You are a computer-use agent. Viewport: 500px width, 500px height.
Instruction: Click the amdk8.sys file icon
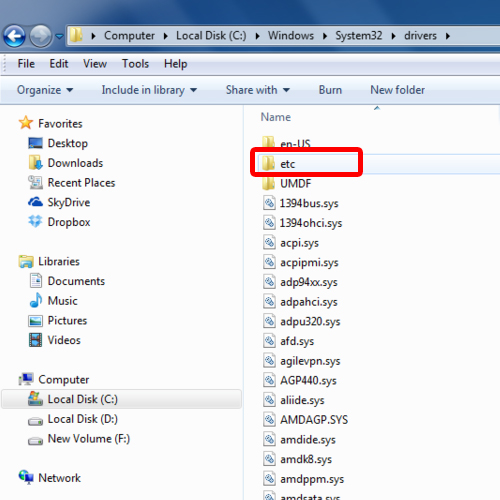[269, 458]
